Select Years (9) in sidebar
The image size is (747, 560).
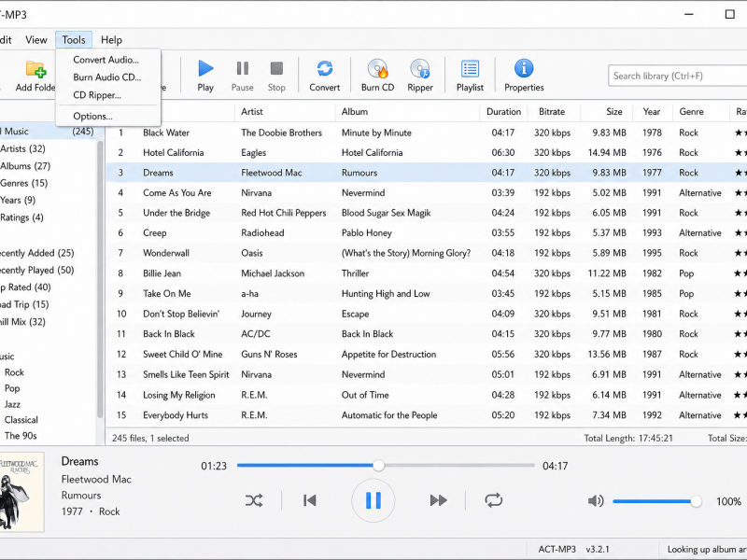[18, 201]
